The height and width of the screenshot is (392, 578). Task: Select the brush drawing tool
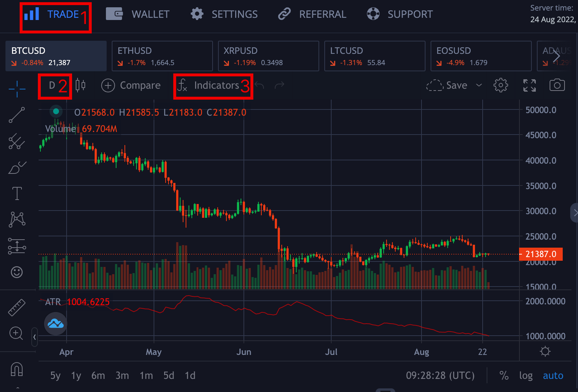[17, 168]
